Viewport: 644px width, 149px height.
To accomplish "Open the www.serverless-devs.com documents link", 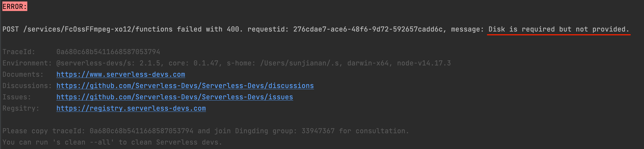I will [120, 74].
